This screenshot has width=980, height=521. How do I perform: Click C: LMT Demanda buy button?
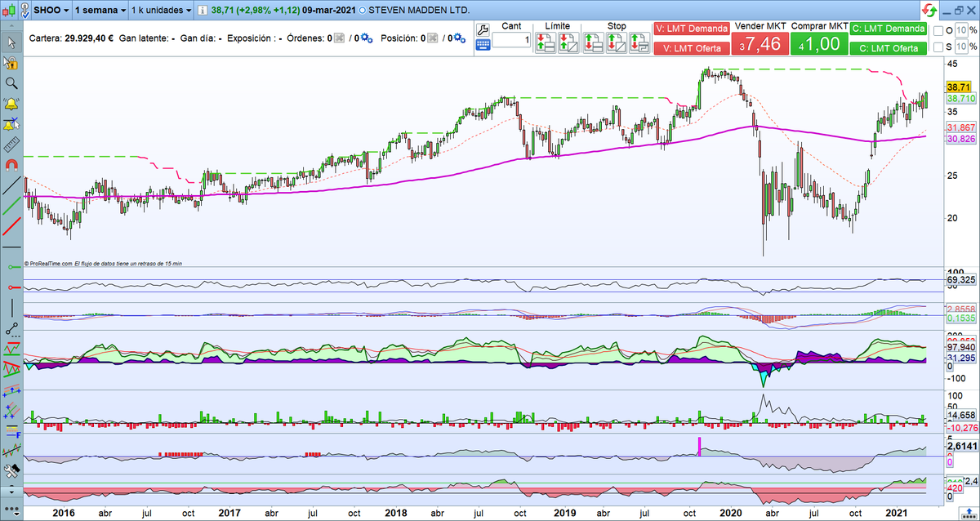pyautogui.click(x=888, y=29)
